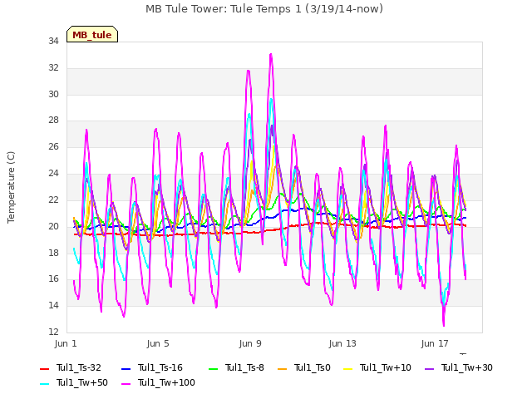This screenshot has width=532, height=399.
Task: Click the magenta Tul1_Tw+100 legend swatch
Action: tap(126, 384)
